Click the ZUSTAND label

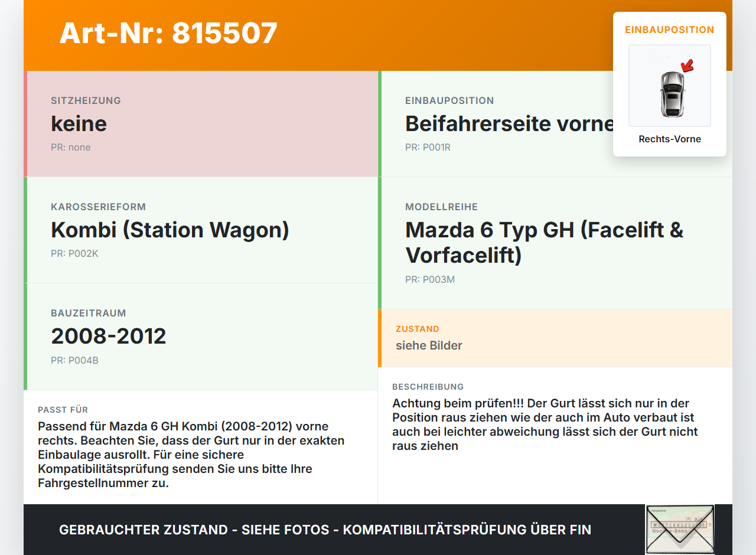418,329
